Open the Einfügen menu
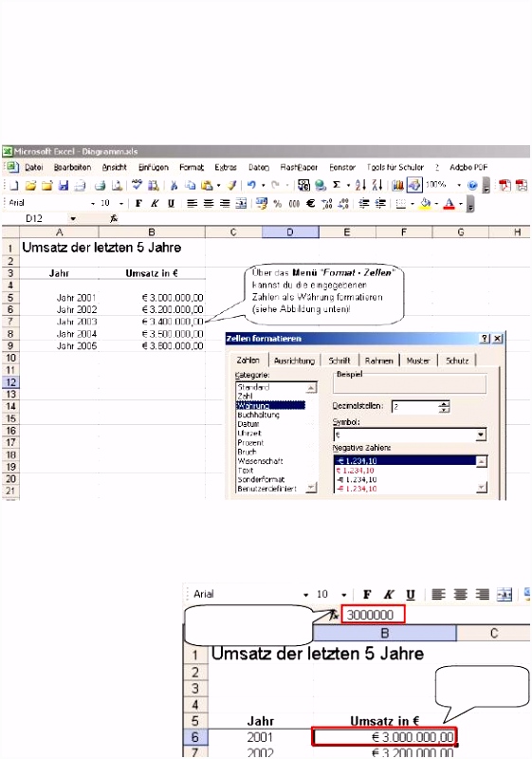The height and width of the screenshot is (759, 532). 154,168
